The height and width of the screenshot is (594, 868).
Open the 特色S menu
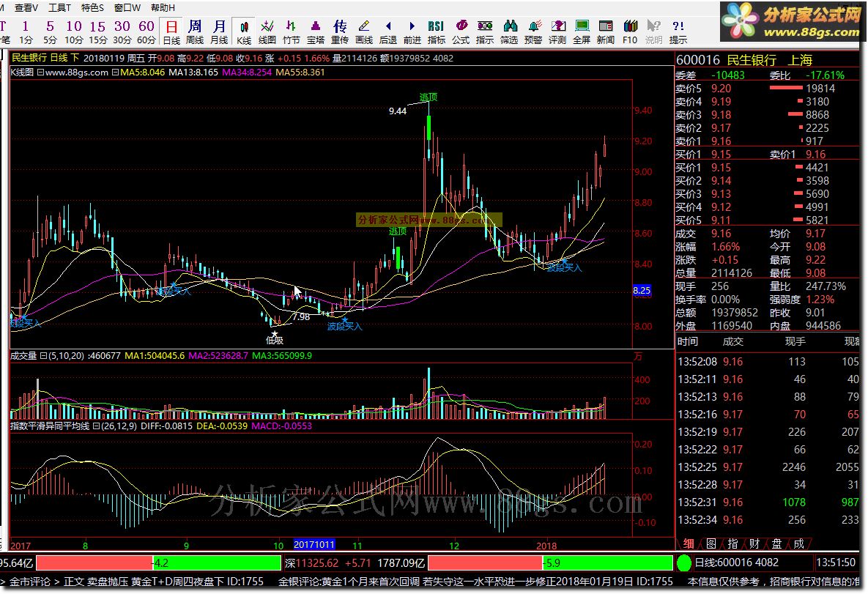pos(92,7)
